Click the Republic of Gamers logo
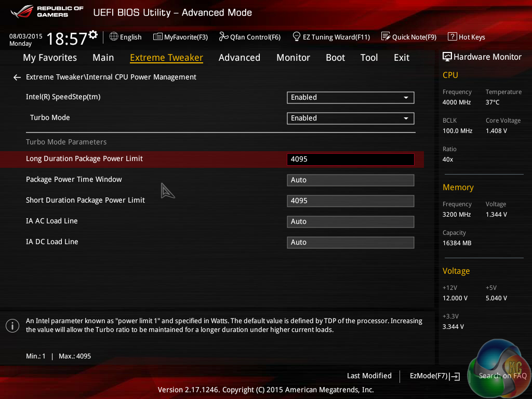This screenshot has height=399, width=532. pyautogui.click(x=47, y=11)
